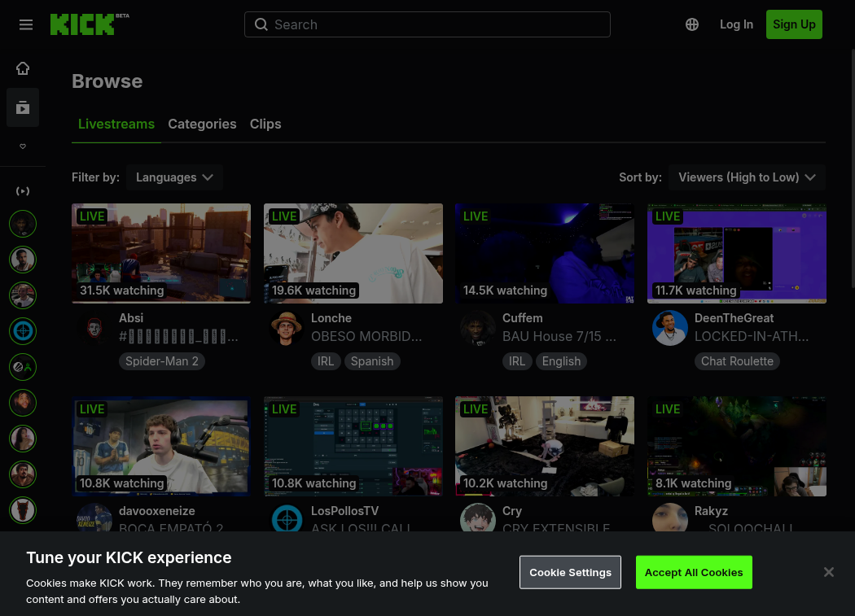Image resolution: width=855 pixels, height=616 pixels.
Task: Click the live broadcast sidebar icon
Action: tap(23, 190)
